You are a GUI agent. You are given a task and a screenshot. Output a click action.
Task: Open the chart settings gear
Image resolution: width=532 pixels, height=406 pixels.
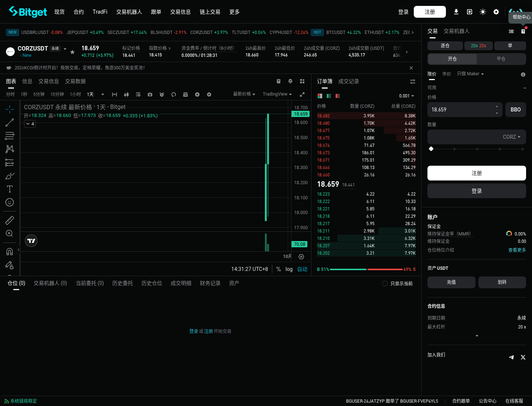click(x=209, y=94)
